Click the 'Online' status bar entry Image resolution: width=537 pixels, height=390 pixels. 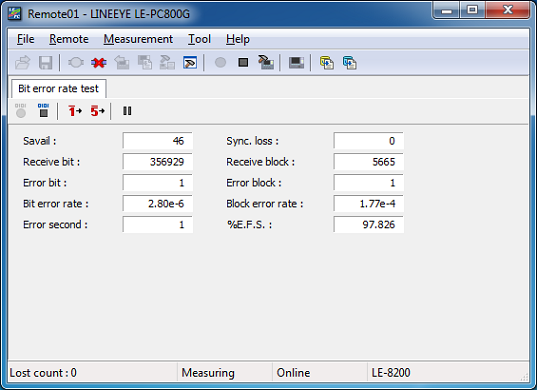pos(293,373)
